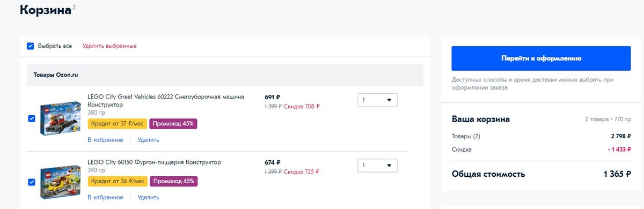Uncheck the pizza van LEGO item checkbox
This screenshot has width=644, height=209.
(x=32, y=183)
